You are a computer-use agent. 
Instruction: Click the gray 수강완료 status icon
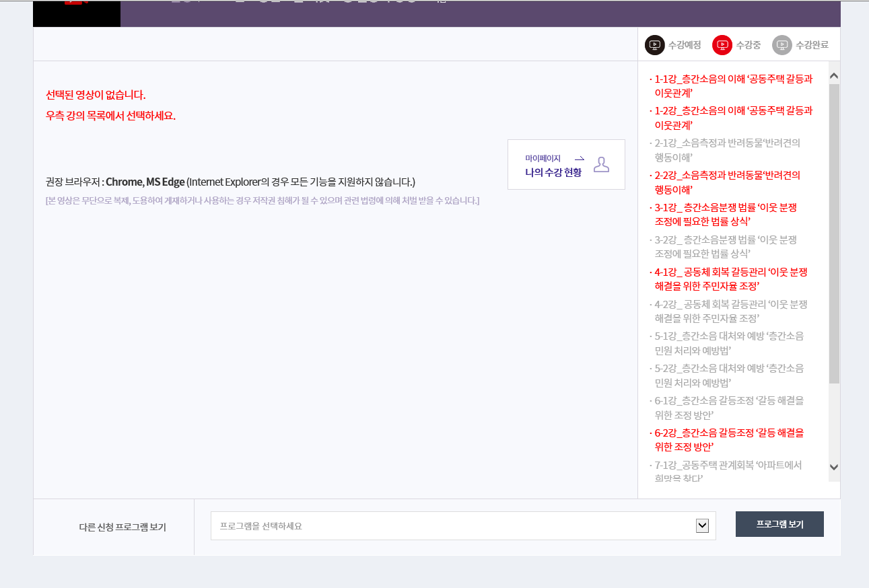pyautogui.click(x=782, y=45)
